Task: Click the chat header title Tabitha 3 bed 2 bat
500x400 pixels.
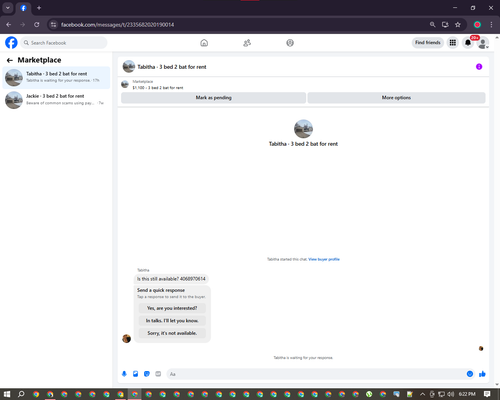Action: [x=172, y=67]
